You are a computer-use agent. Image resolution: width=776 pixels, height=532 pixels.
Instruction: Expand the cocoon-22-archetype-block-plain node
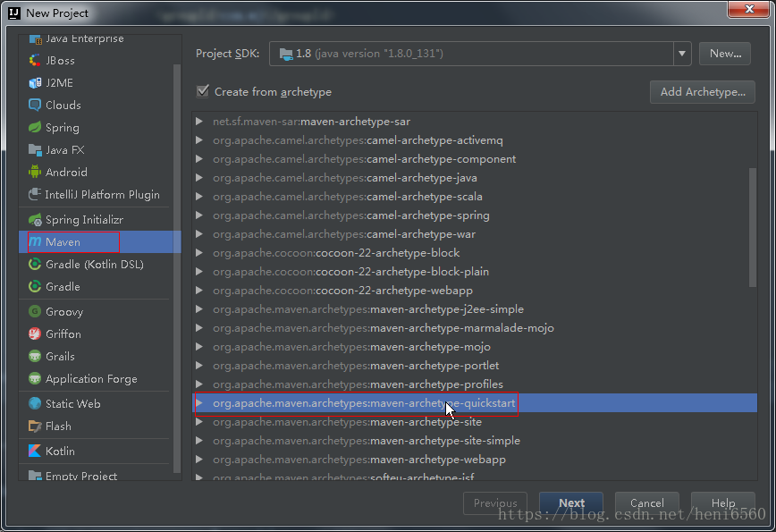click(199, 272)
